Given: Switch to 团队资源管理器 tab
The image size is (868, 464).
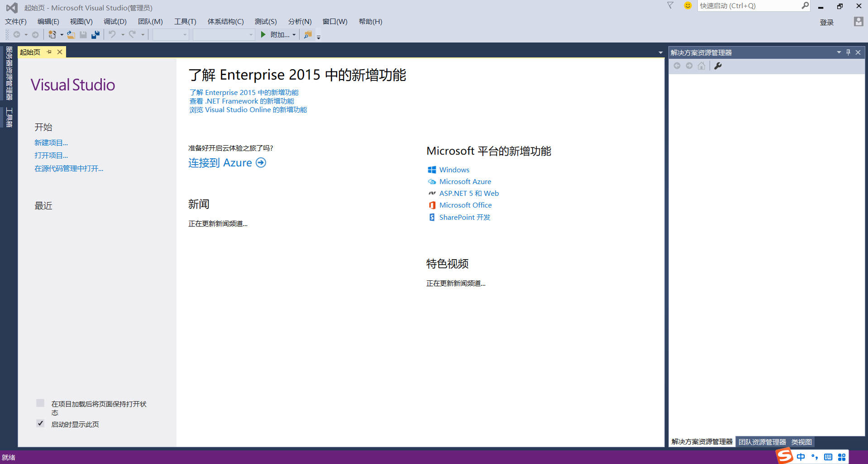Looking at the screenshot, I should [x=762, y=442].
